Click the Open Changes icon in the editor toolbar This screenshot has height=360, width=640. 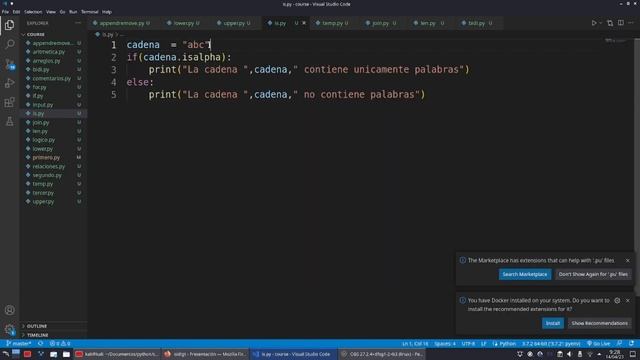pos(610,23)
